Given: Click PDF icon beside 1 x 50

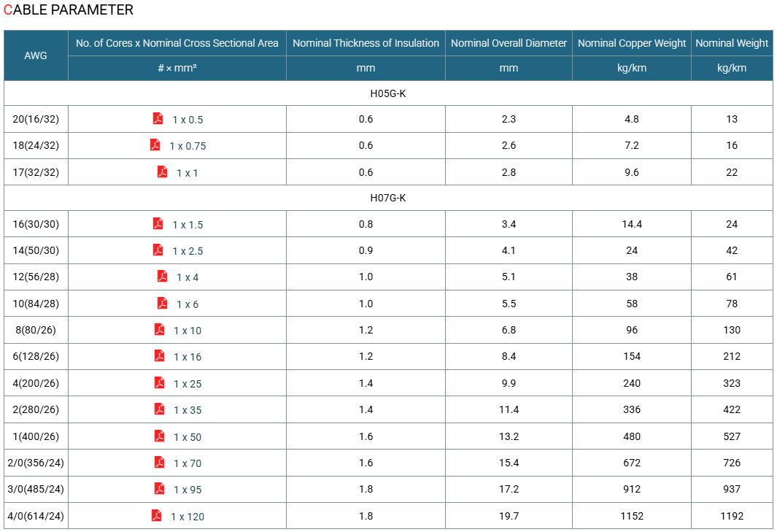Looking at the screenshot, I should 159,436.
